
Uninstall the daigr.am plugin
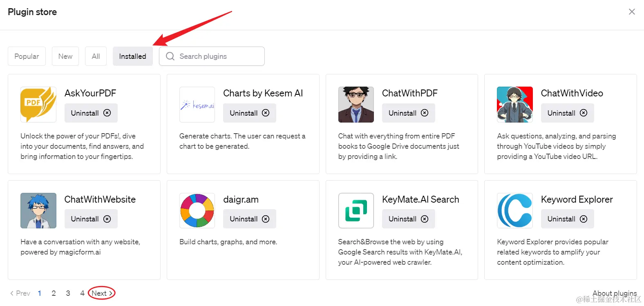tap(249, 219)
